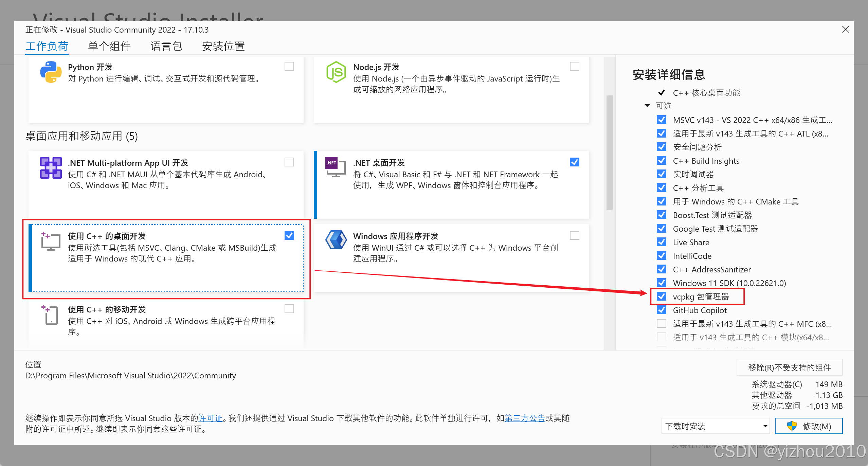Check the C++ MFC v143 component
This screenshot has height=466, width=868.
[662, 323]
